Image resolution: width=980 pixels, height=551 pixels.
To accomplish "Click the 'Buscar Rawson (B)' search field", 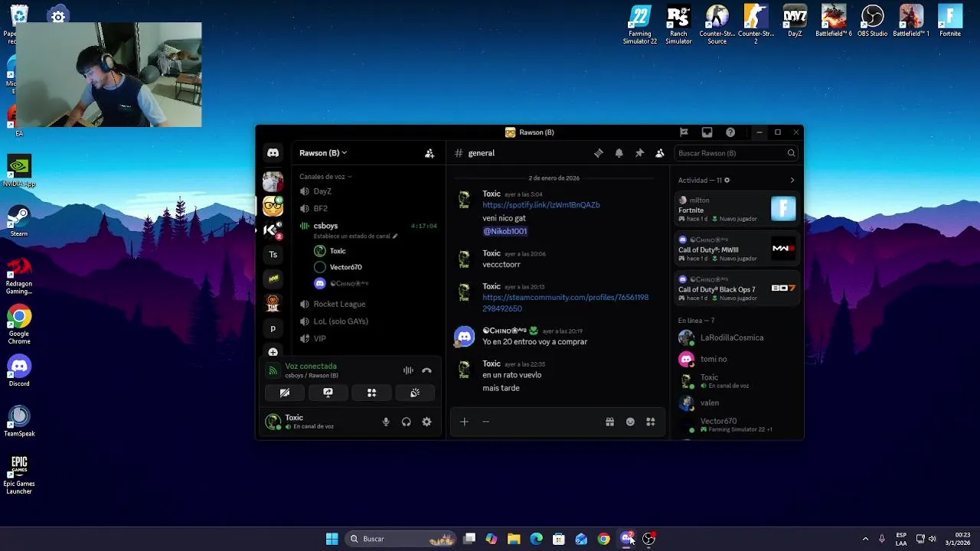I will tap(737, 153).
